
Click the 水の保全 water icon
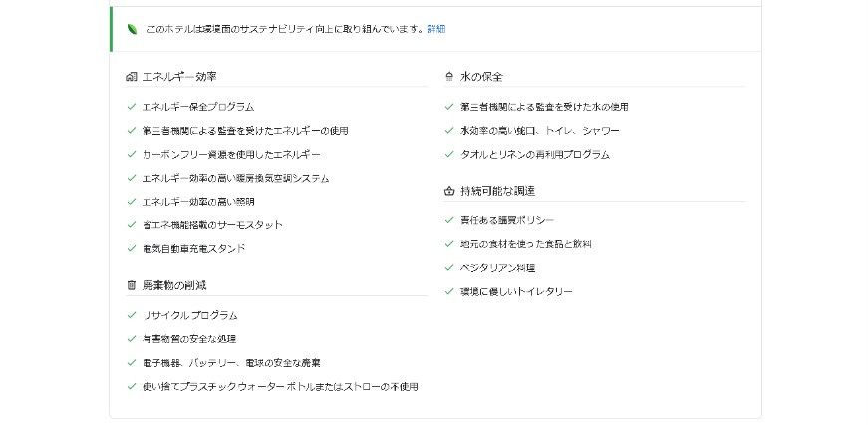[448, 77]
